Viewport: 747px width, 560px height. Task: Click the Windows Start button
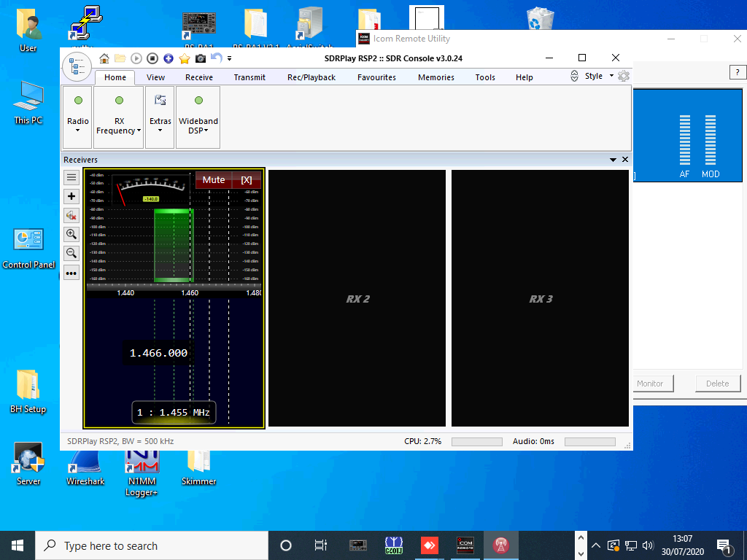18,545
